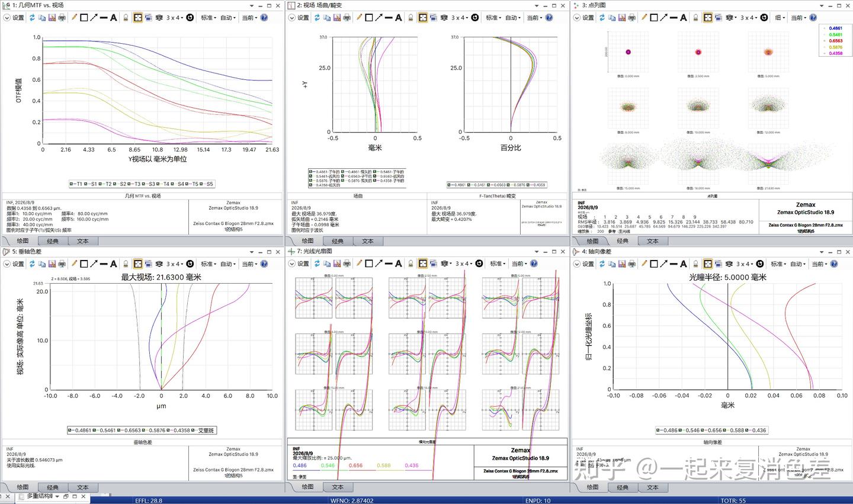Click the WFNO: 2.87402 status bar value
This screenshot has width=853, height=504.
coord(352,500)
